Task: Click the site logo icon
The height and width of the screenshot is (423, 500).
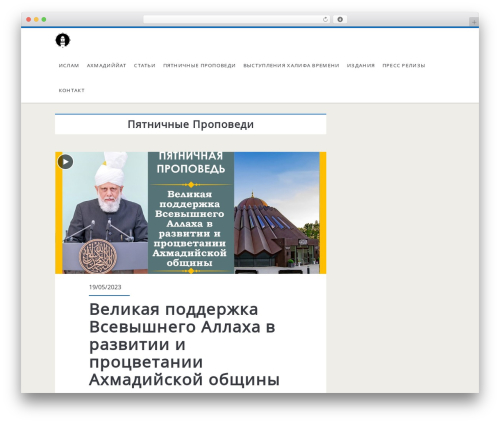Action: click(x=63, y=40)
